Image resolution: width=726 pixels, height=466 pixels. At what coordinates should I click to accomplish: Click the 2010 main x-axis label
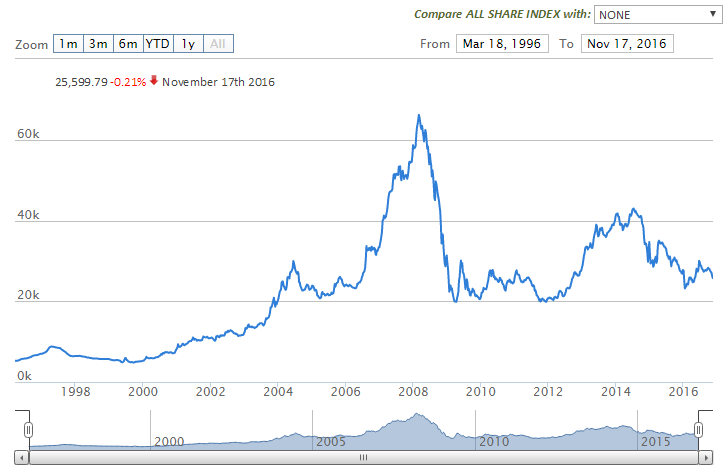481,392
